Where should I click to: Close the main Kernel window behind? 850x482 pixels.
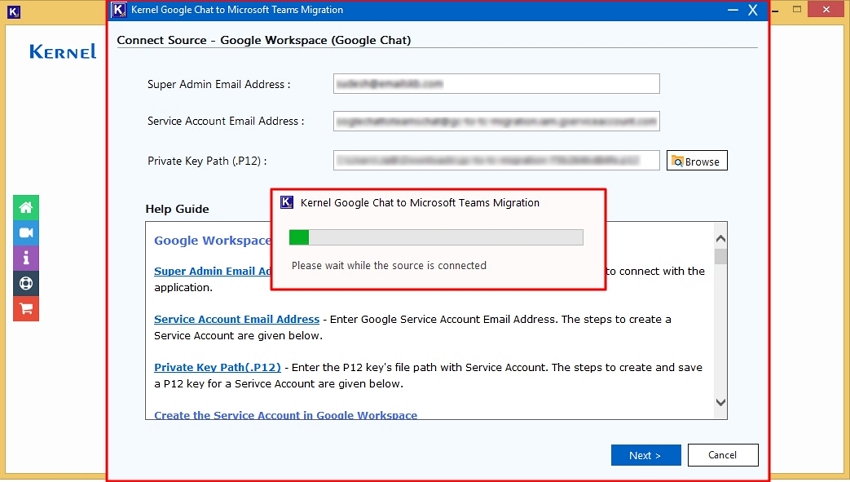click(x=826, y=9)
